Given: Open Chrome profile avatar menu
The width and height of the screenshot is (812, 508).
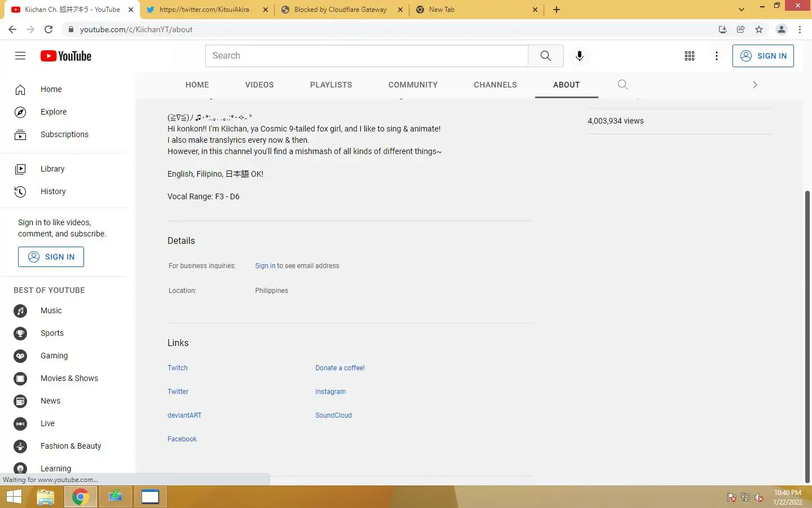Looking at the screenshot, I should pos(781,29).
